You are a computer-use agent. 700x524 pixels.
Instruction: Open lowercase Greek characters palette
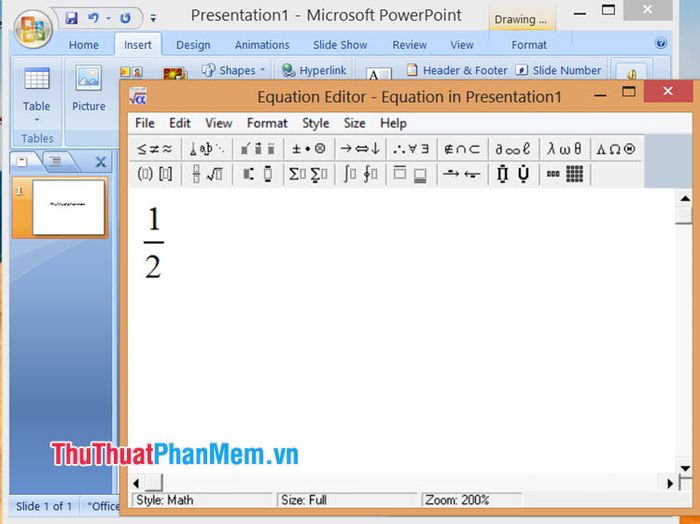[x=564, y=149]
